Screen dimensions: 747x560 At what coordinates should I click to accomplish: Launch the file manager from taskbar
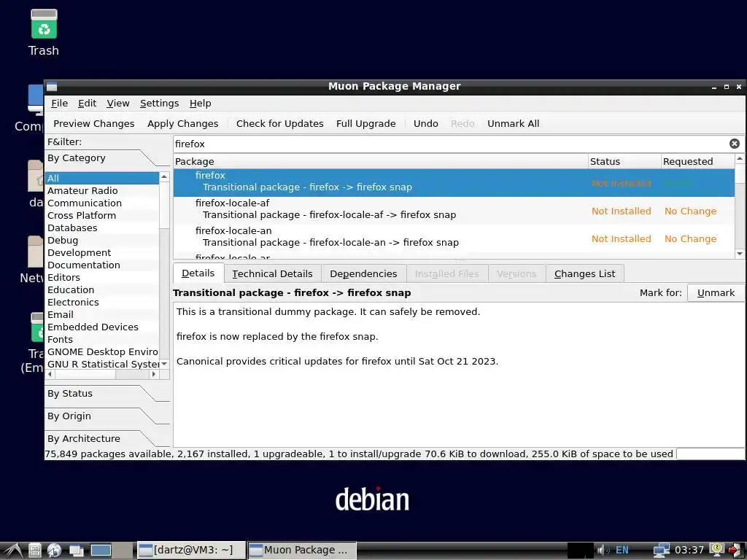pyautogui.click(x=35, y=550)
